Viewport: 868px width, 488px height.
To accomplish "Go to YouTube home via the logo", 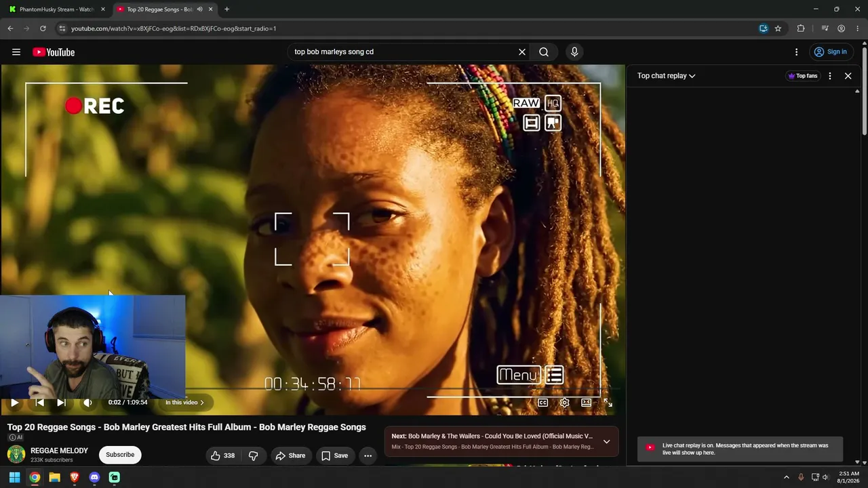I will coord(54,52).
